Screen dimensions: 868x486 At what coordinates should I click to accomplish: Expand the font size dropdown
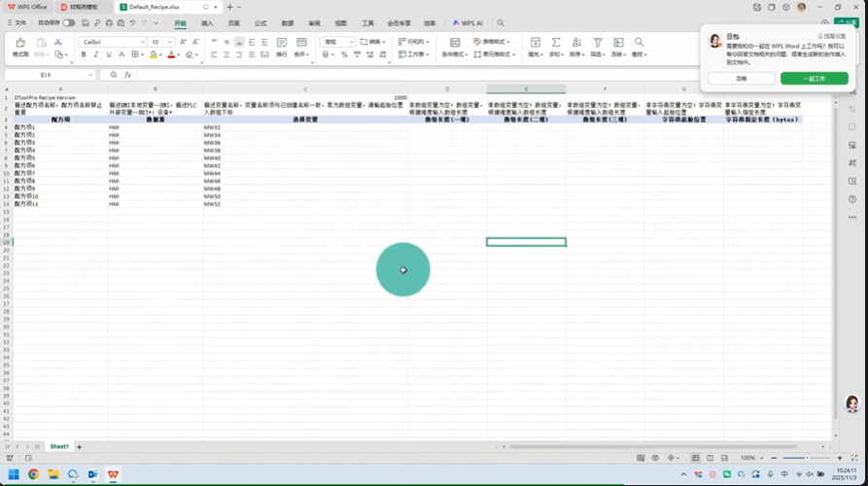click(169, 42)
